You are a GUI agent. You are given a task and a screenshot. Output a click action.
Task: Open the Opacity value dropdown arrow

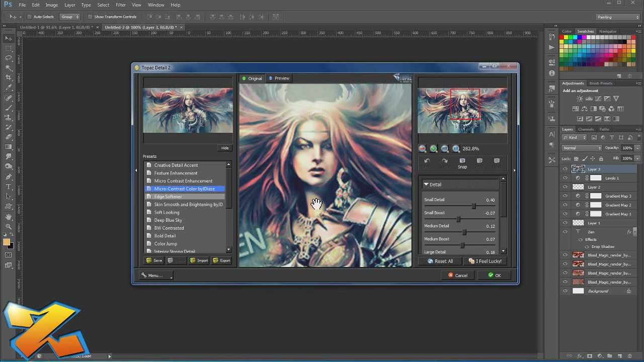tap(637, 148)
